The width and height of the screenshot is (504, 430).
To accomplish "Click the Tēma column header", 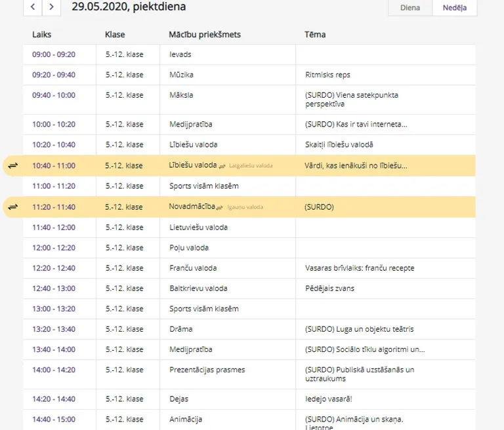I will click(x=315, y=34).
